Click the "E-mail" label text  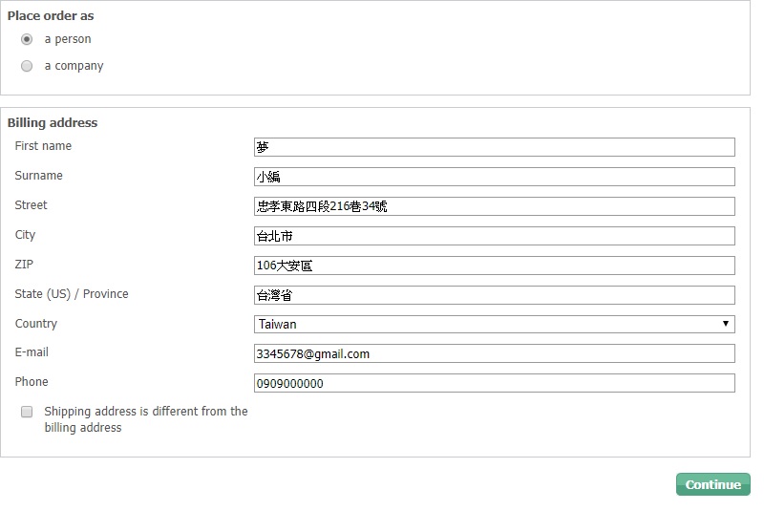tap(32, 352)
